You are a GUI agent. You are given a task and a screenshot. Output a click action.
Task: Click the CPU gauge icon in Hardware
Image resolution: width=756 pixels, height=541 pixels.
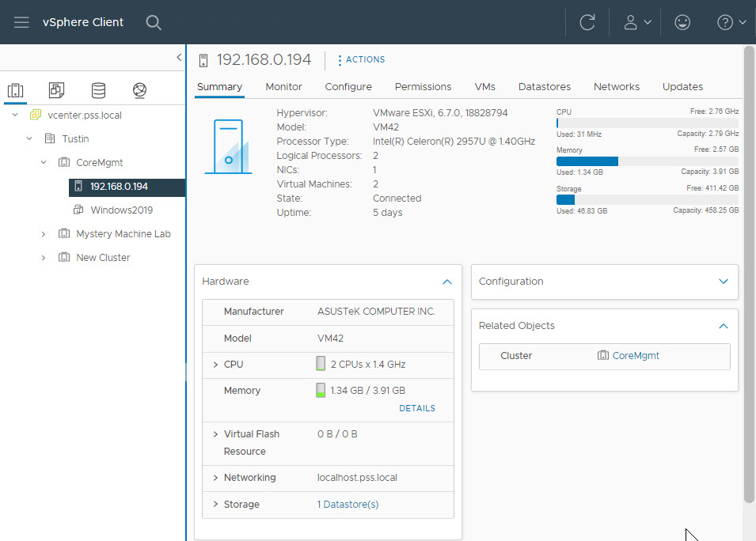coord(320,363)
